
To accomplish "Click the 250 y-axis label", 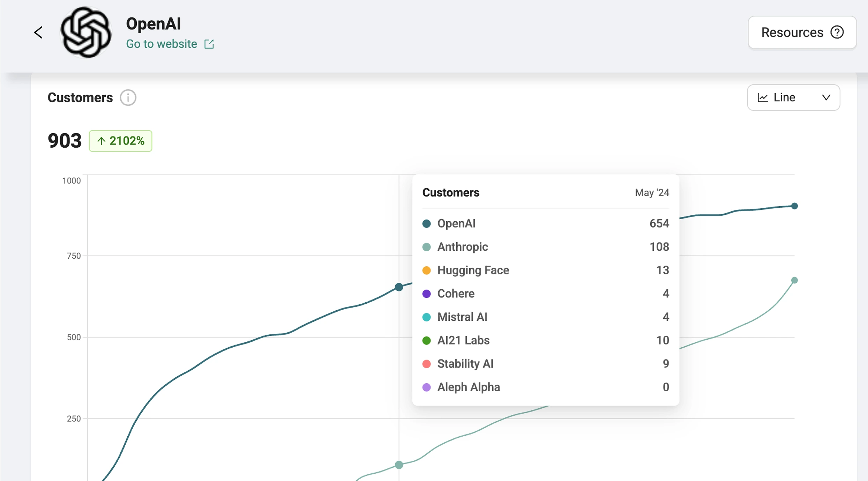I will [74, 419].
